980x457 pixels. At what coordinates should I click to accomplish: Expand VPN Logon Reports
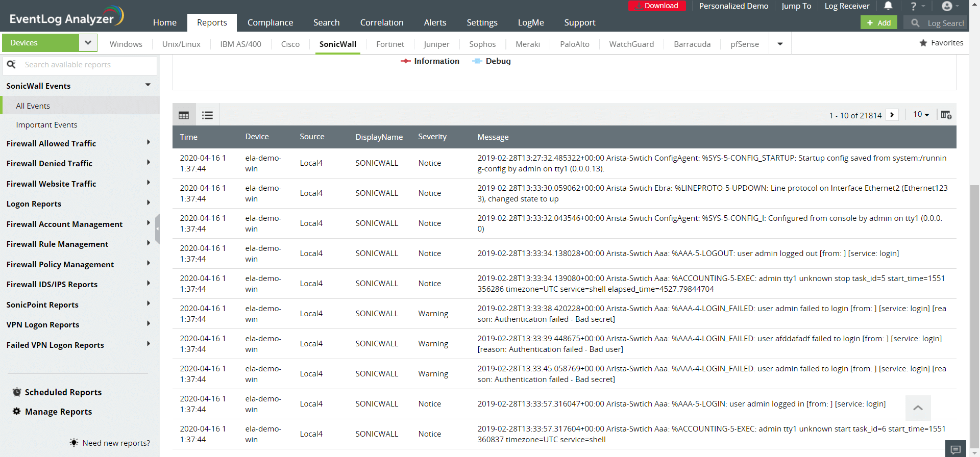(149, 323)
